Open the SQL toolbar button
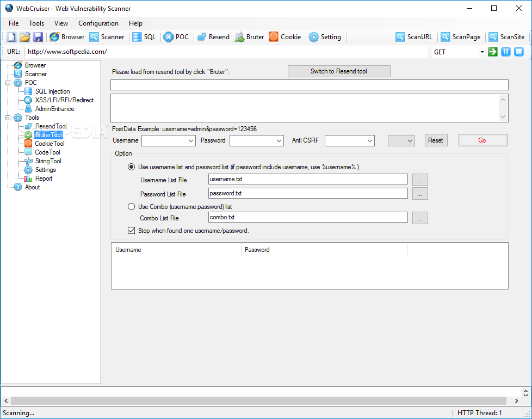The height and width of the screenshot is (419, 532). [144, 37]
